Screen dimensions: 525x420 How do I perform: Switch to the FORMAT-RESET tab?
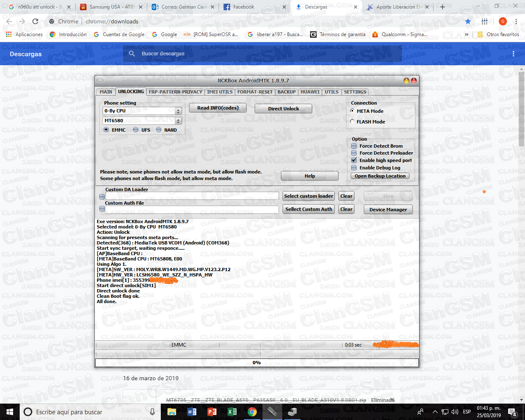(x=255, y=92)
